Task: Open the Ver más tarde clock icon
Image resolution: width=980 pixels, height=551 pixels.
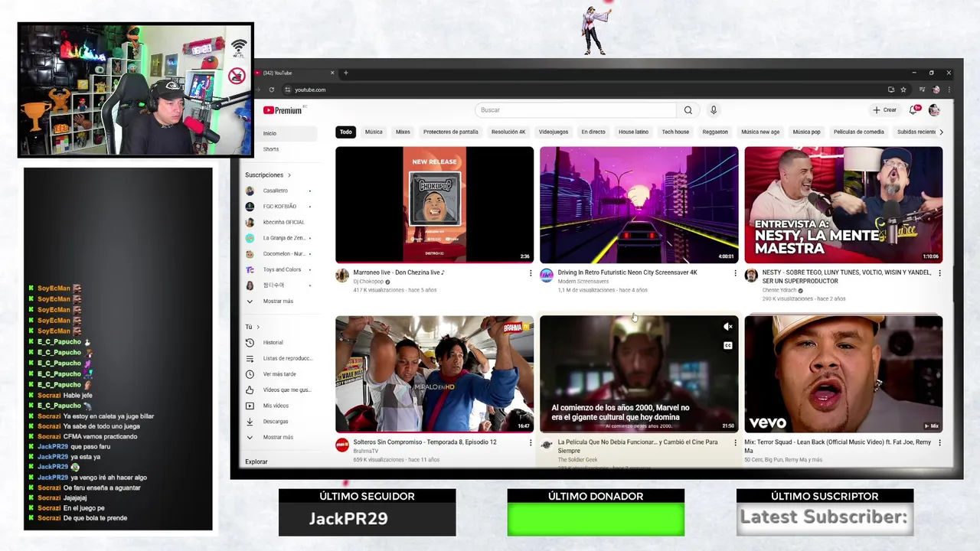Action: click(250, 374)
